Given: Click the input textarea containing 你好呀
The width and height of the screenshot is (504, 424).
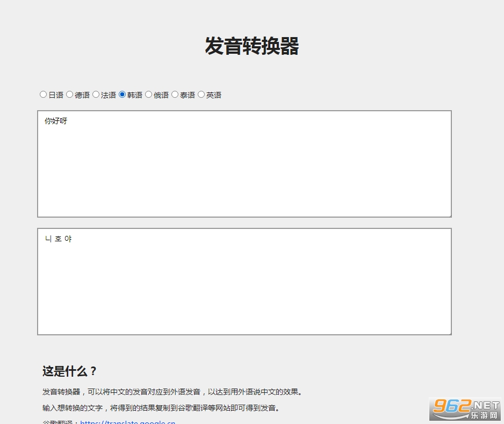Looking at the screenshot, I should point(244,164).
